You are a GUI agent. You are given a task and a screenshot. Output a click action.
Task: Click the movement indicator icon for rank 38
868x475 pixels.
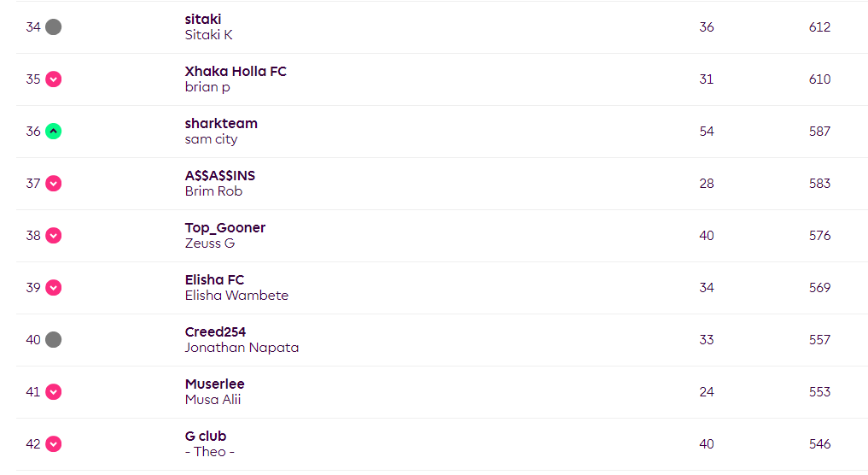click(53, 235)
